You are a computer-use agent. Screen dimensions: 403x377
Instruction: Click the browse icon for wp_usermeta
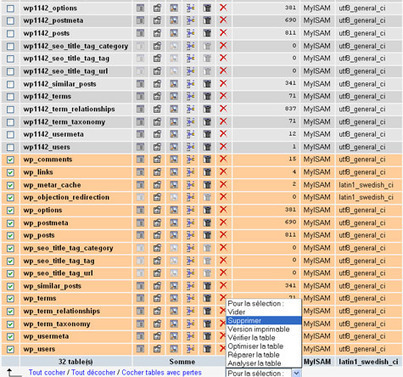[140, 337]
